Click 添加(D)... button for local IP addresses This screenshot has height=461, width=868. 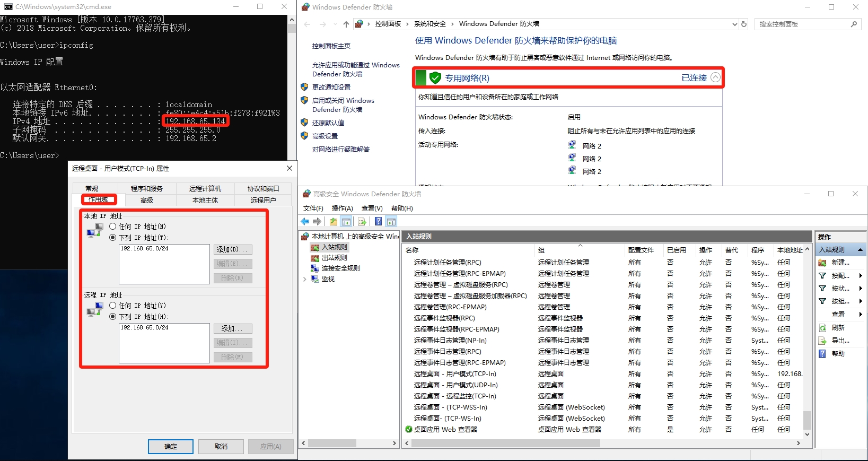click(x=233, y=249)
